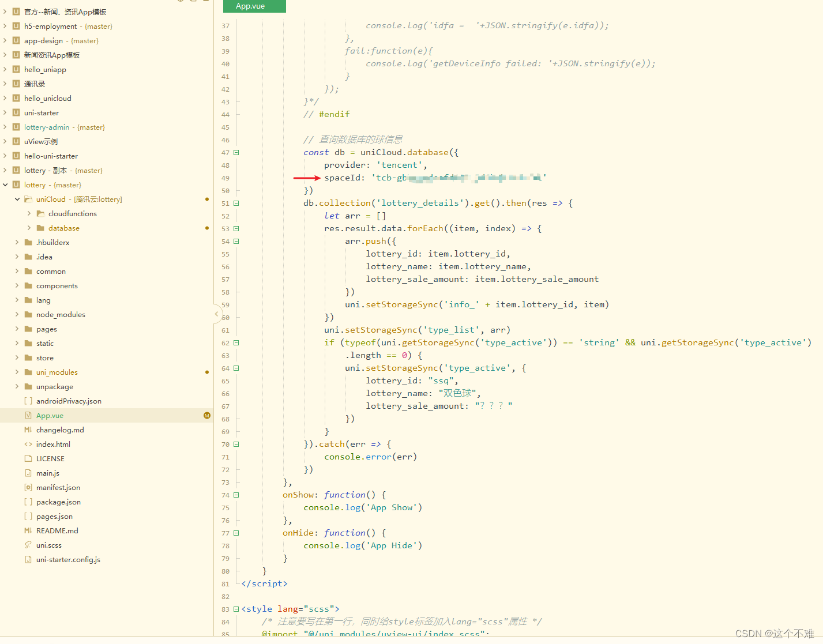Expand the lang folder arrow
823x644 pixels.
17,300
